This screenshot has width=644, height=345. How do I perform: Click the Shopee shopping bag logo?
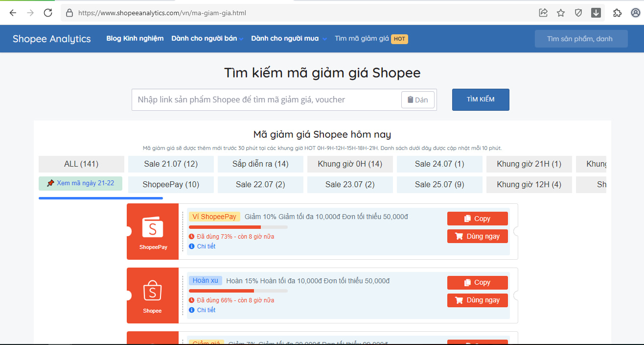(152, 291)
